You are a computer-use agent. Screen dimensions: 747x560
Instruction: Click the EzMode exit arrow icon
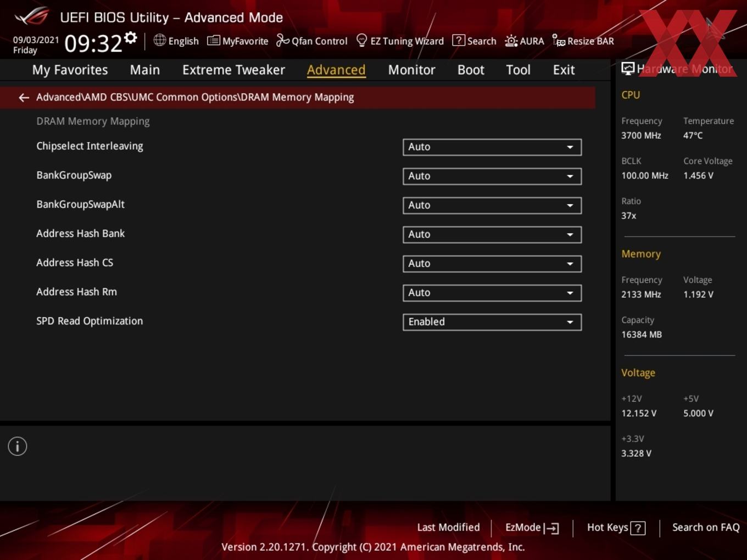[x=551, y=528]
